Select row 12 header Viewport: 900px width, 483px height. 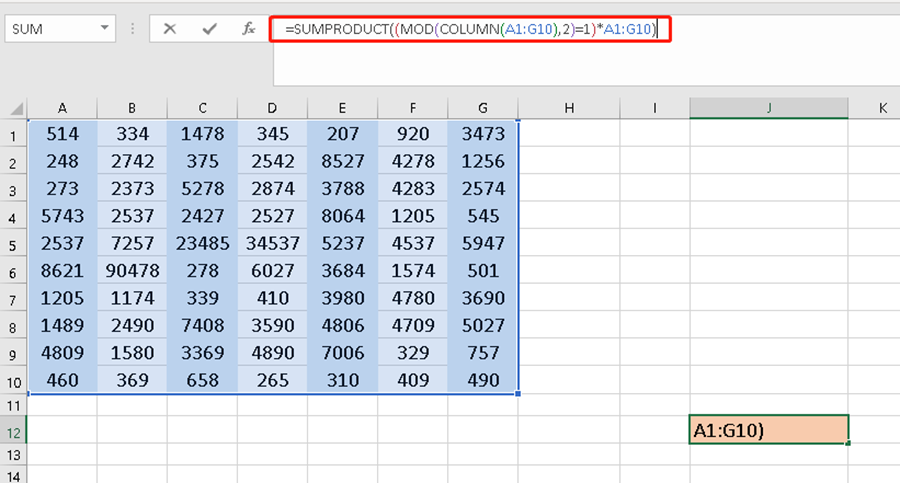pyautogui.click(x=13, y=430)
